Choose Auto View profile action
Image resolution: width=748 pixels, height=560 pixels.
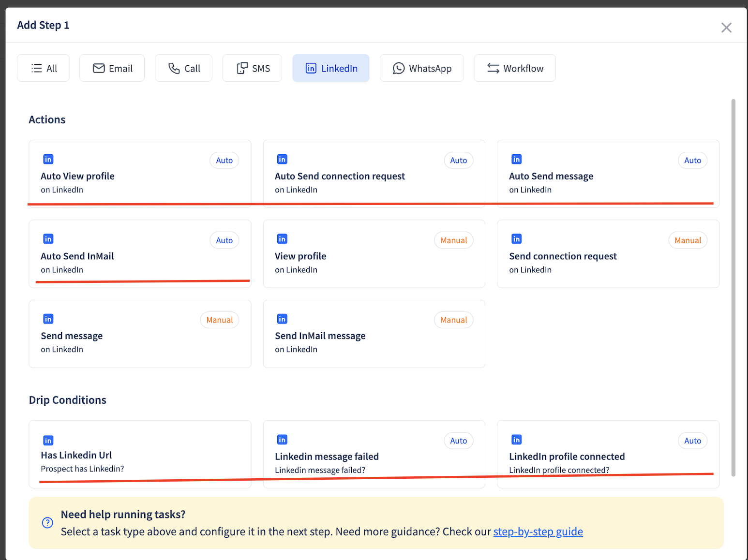tap(140, 174)
